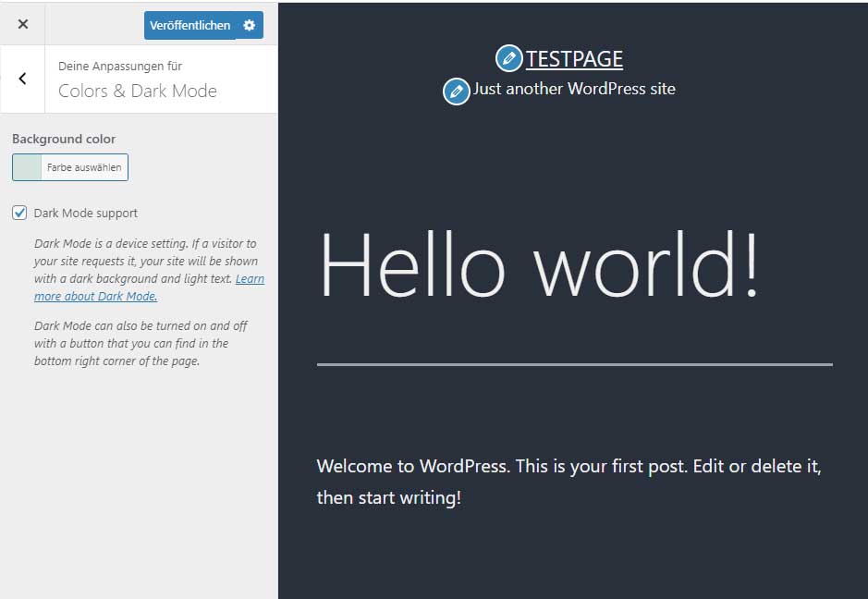Click the Veröffentlichen publish button
Image resolution: width=868 pixels, height=599 pixels.
[190, 26]
